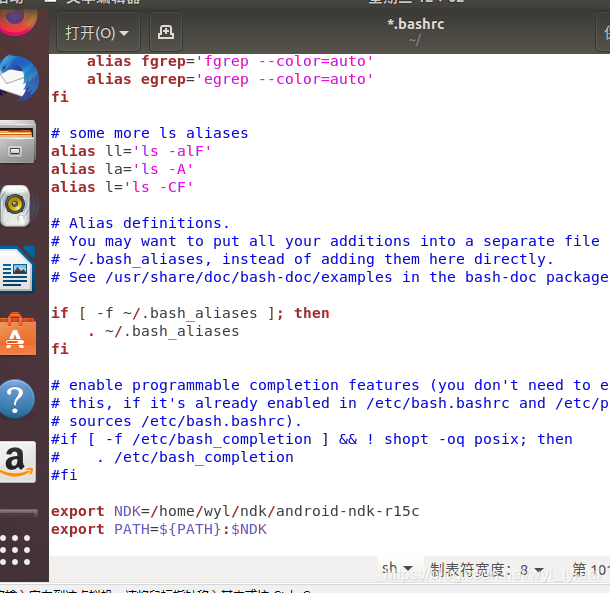
Task: Click the alias la='ls -A' line
Action: (122, 169)
